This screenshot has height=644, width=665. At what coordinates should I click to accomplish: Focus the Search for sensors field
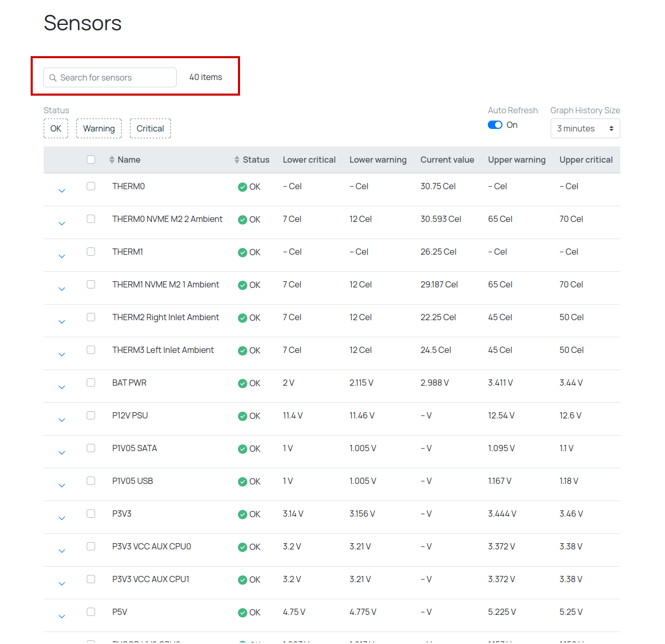pos(110,77)
